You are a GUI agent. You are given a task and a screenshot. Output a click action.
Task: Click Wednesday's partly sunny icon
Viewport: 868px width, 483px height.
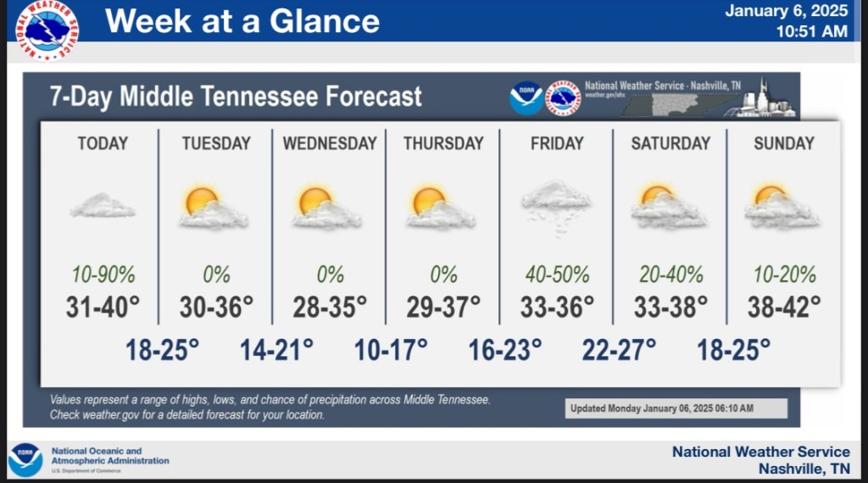coord(326,208)
